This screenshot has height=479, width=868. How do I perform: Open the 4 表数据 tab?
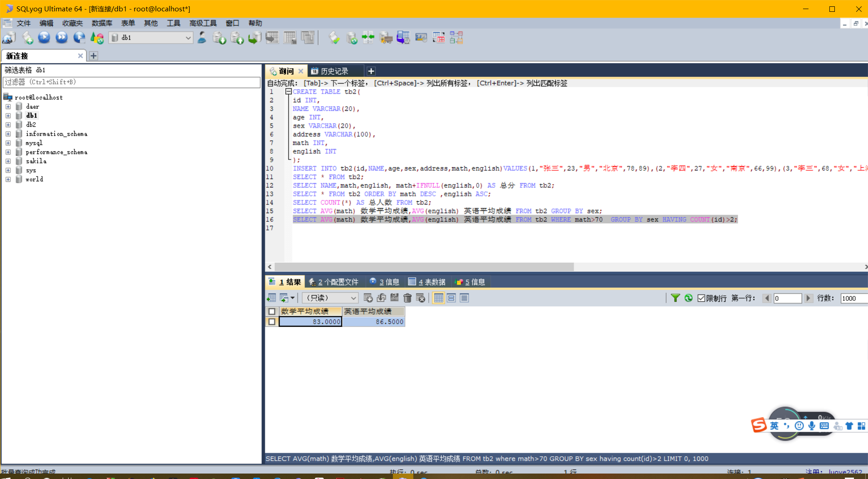[x=427, y=282]
